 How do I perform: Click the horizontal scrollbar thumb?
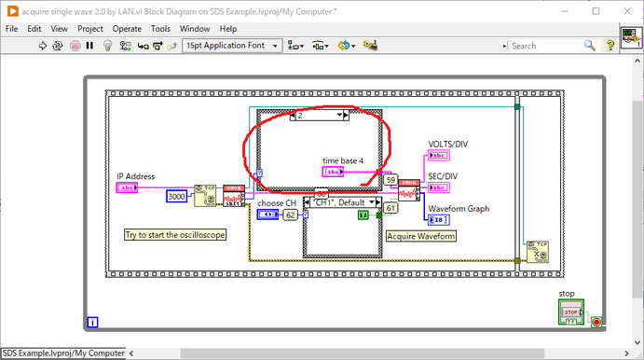point(363,353)
